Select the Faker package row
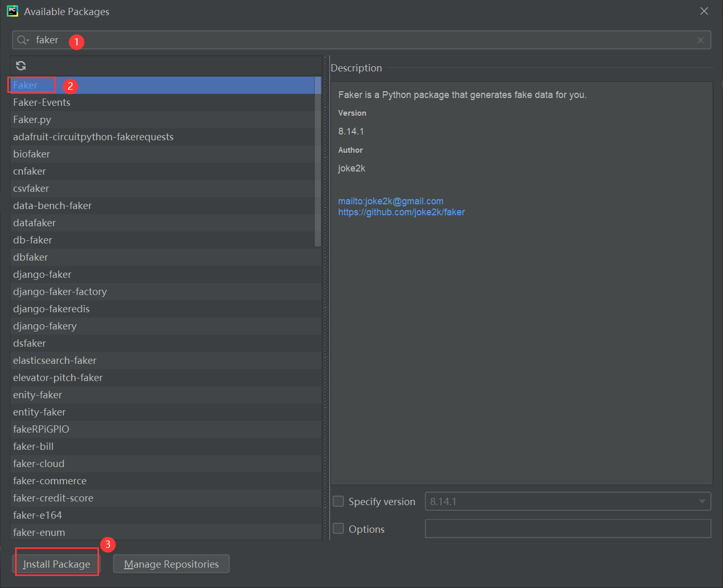This screenshot has height=588, width=723. tap(163, 85)
